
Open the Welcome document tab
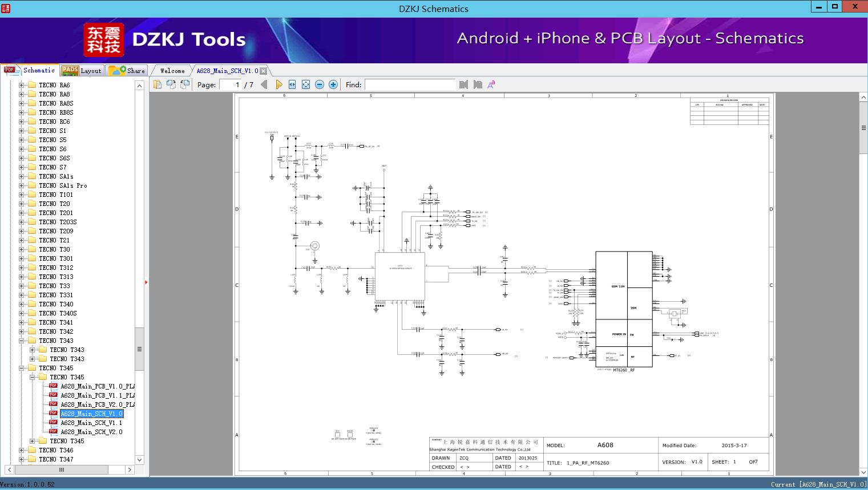(x=172, y=71)
